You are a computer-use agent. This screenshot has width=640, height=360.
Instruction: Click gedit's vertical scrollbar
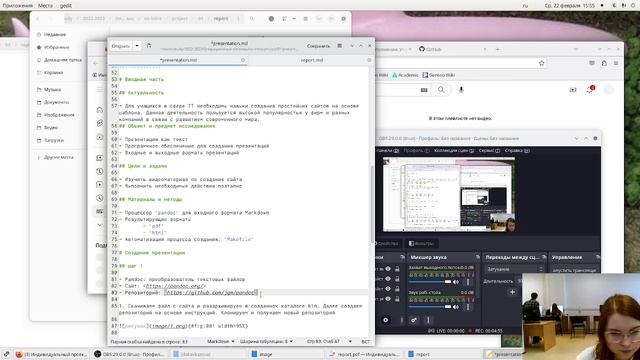coord(372,204)
